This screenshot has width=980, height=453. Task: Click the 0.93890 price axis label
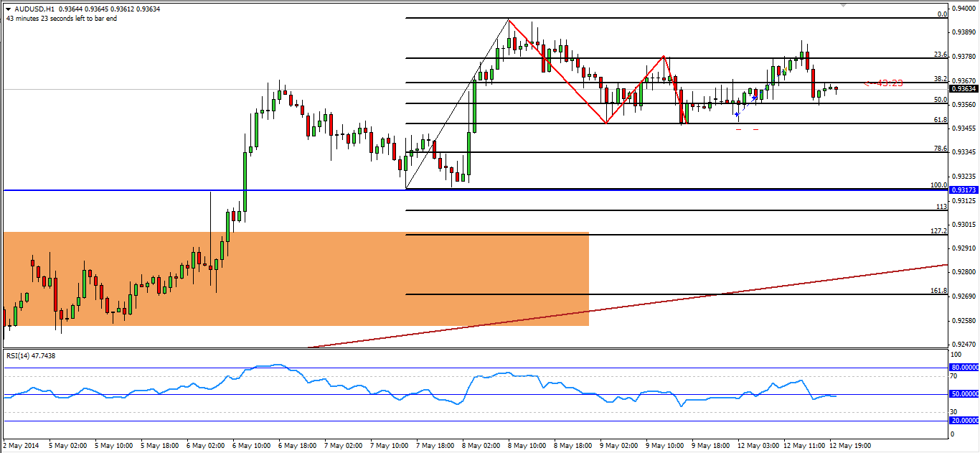[962, 32]
